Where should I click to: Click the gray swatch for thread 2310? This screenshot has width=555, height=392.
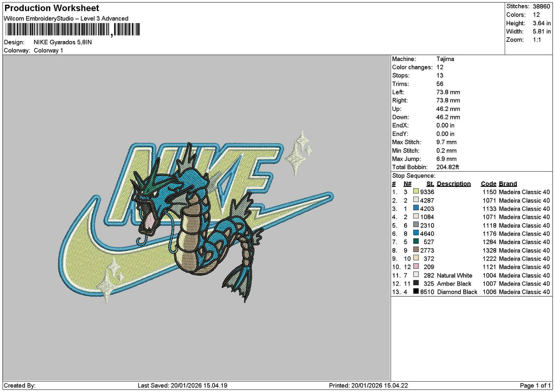pyautogui.click(x=416, y=225)
